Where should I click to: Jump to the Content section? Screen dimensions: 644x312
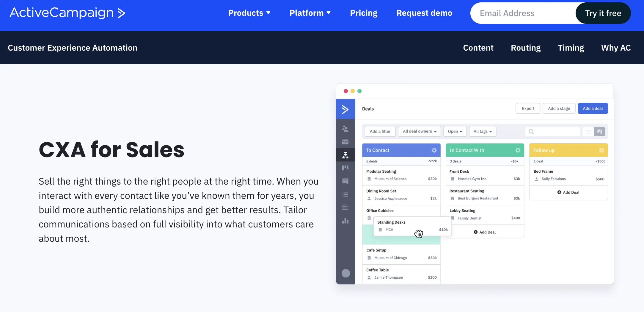point(478,48)
